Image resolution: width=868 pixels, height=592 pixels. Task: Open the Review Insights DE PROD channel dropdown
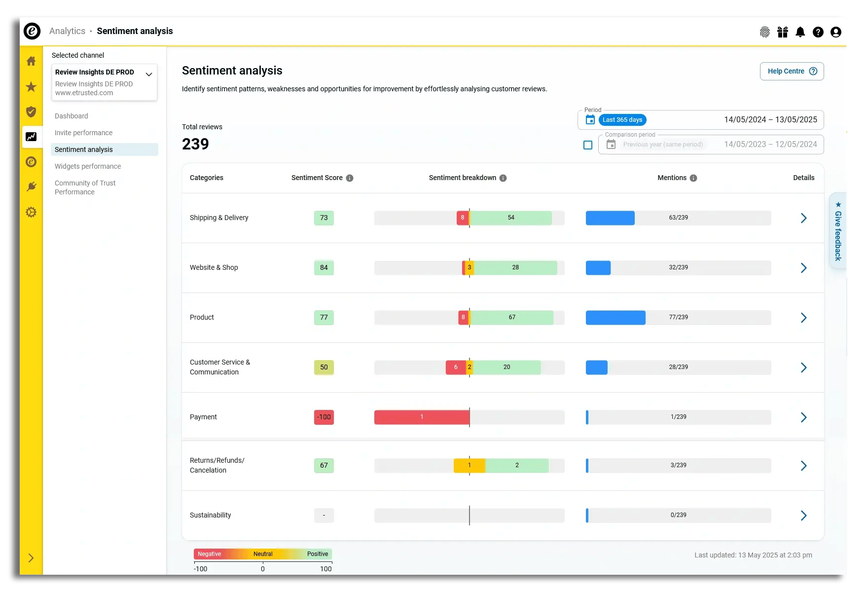[x=149, y=74]
